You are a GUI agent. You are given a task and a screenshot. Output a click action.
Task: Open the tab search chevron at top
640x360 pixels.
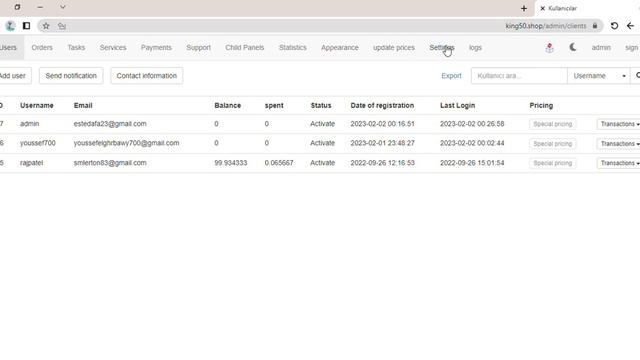click(62, 7)
